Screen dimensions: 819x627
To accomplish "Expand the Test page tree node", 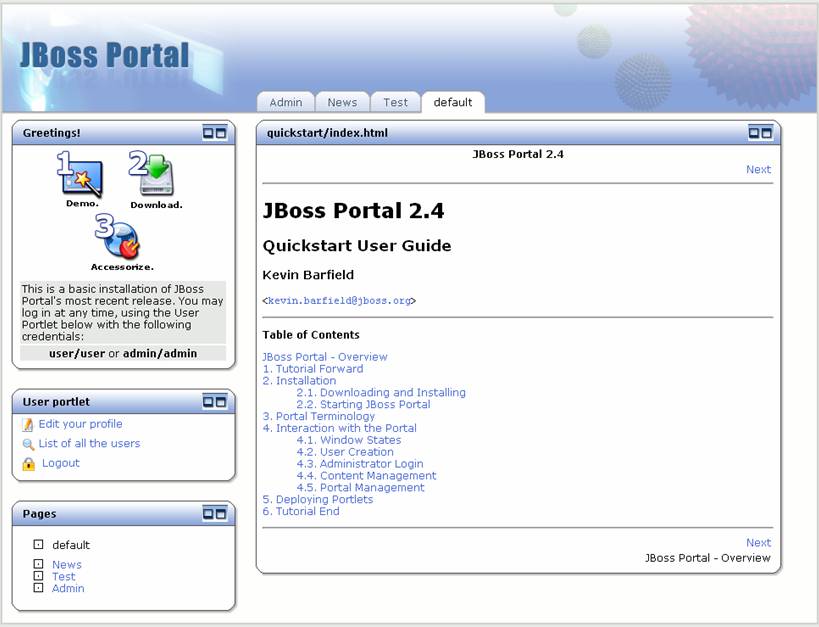I will pos(38,576).
